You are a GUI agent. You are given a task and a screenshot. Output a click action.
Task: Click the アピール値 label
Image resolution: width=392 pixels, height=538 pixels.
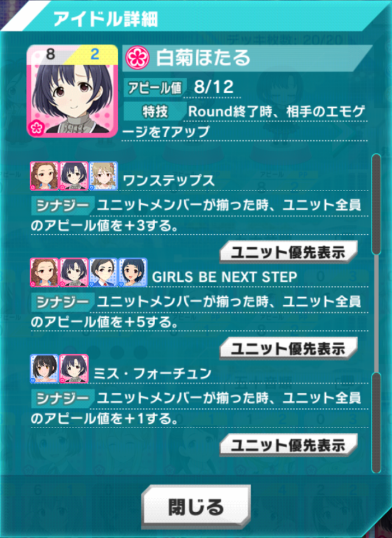click(155, 88)
